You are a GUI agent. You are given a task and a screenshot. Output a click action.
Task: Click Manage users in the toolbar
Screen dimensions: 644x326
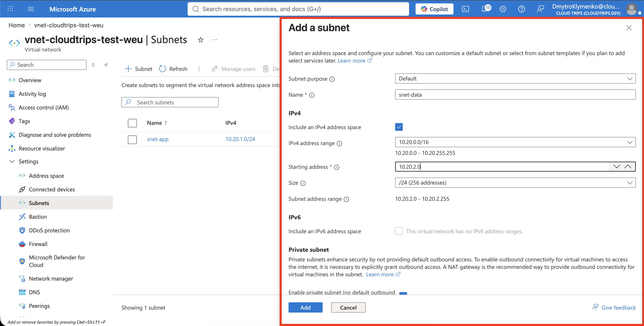(x=234, y=69)
